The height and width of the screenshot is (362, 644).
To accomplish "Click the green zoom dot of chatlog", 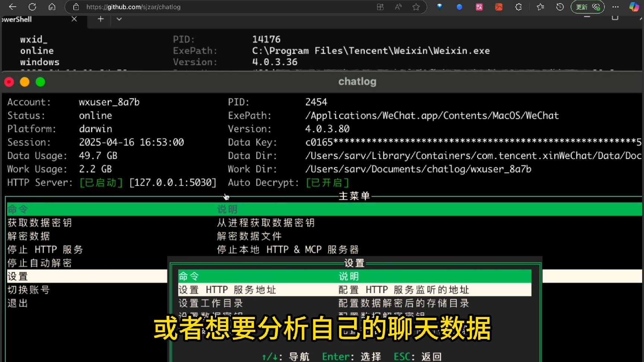I will click(x=40, y=82).
